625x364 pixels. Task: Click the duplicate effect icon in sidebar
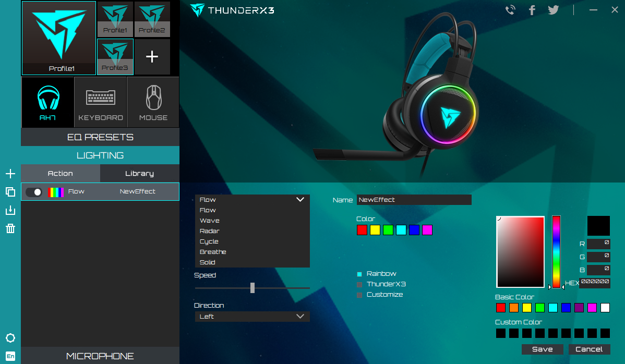point(10,192)
